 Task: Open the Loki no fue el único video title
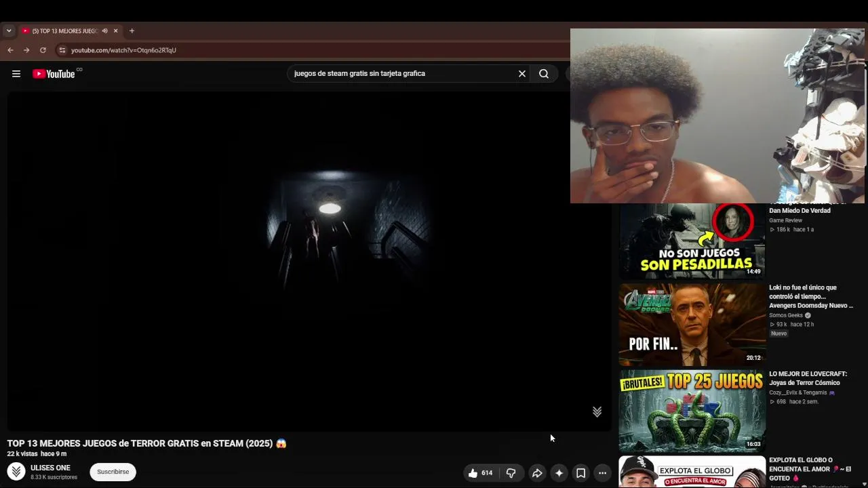(811, 296)
